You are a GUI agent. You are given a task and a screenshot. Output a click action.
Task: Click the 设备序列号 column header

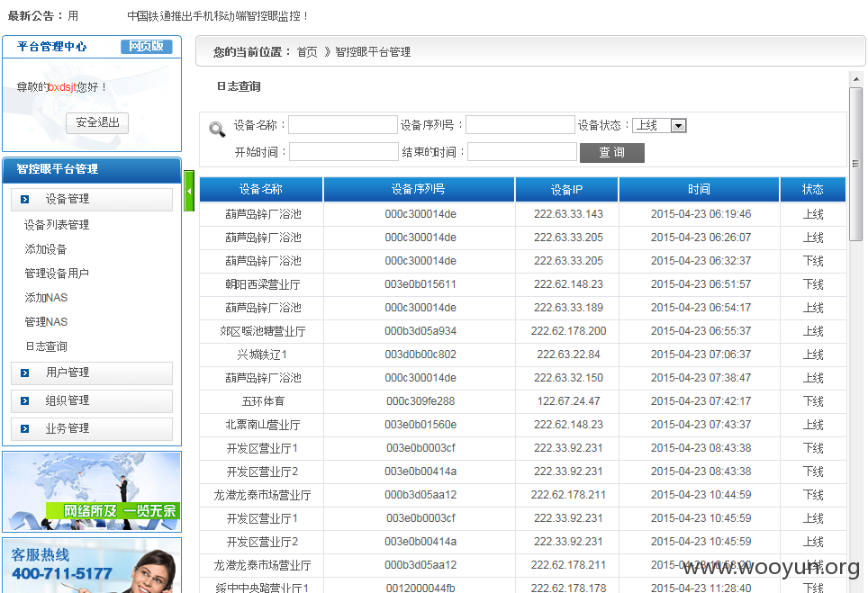click(x=419, y=189)
